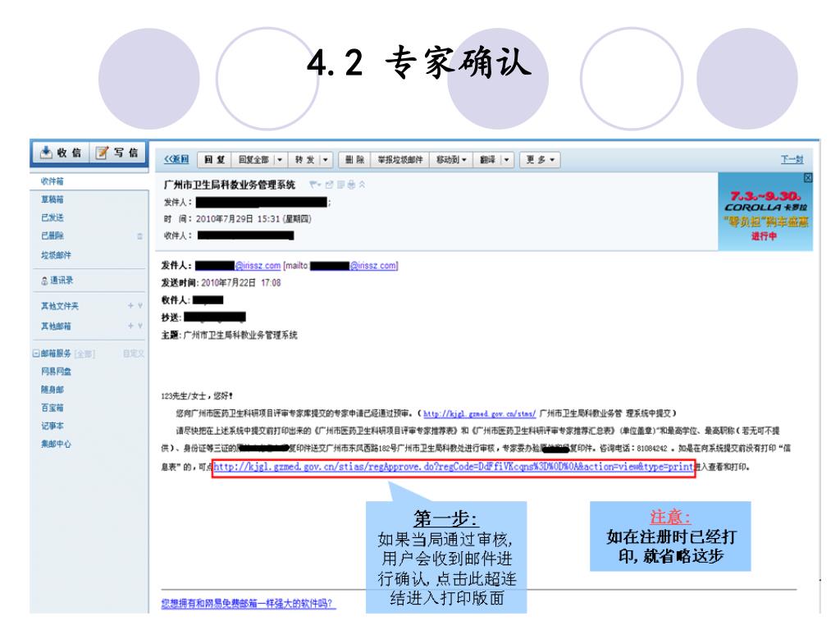Open 集邮中心 service

[56, 444]
